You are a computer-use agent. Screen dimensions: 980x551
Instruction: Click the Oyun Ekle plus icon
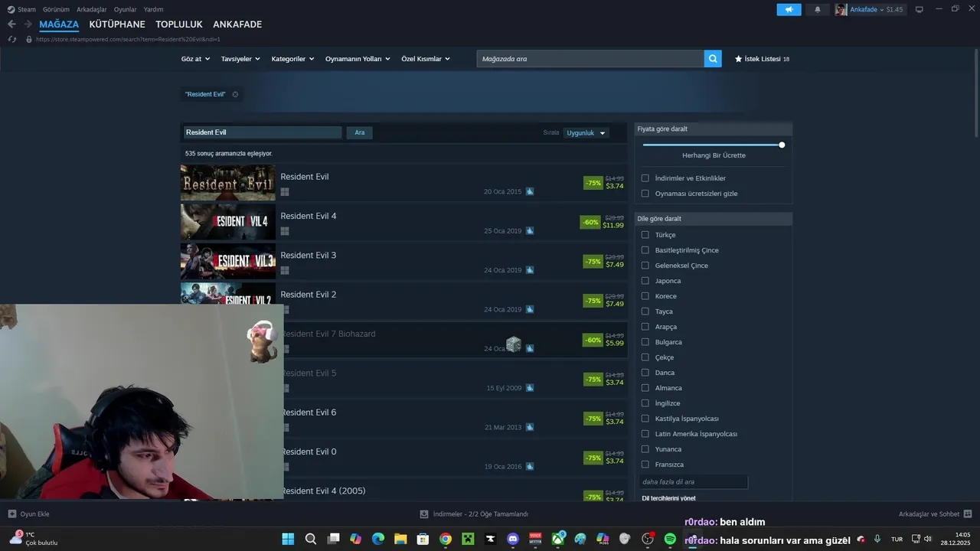tap(12, 514)
